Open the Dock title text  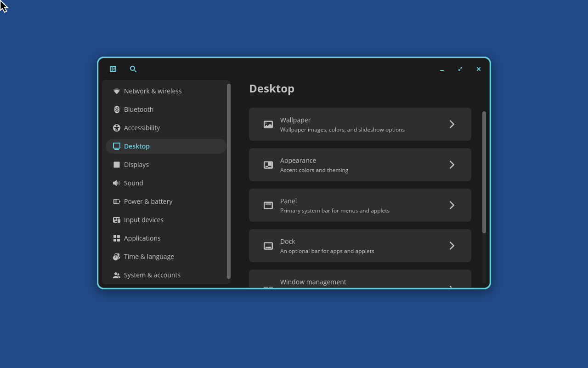288,241
